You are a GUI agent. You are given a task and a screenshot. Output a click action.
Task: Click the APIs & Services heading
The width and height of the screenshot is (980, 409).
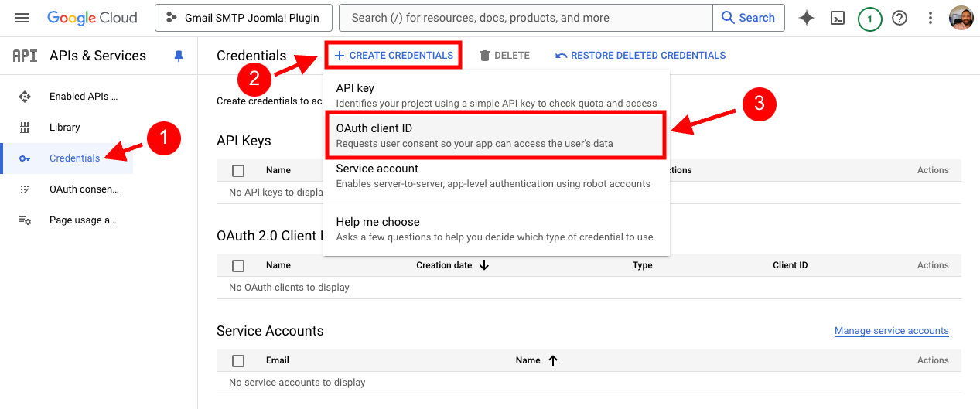(97, 56)
